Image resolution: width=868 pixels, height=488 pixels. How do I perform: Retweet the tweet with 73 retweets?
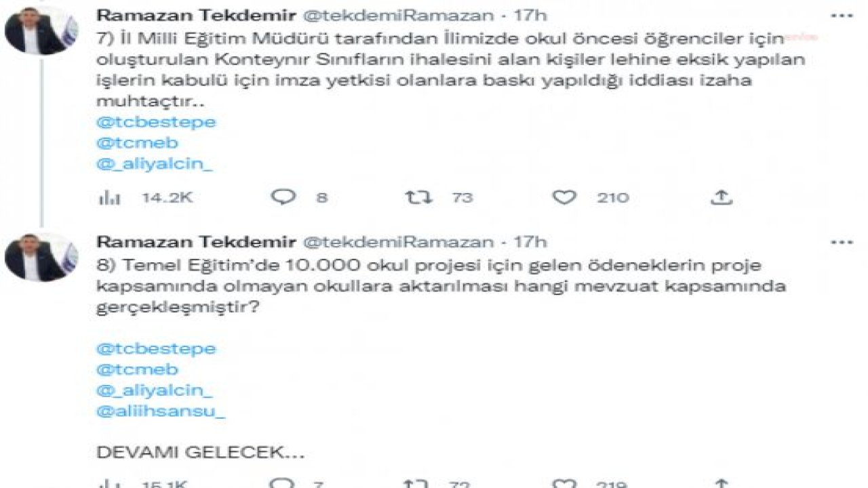coord(418,197)
